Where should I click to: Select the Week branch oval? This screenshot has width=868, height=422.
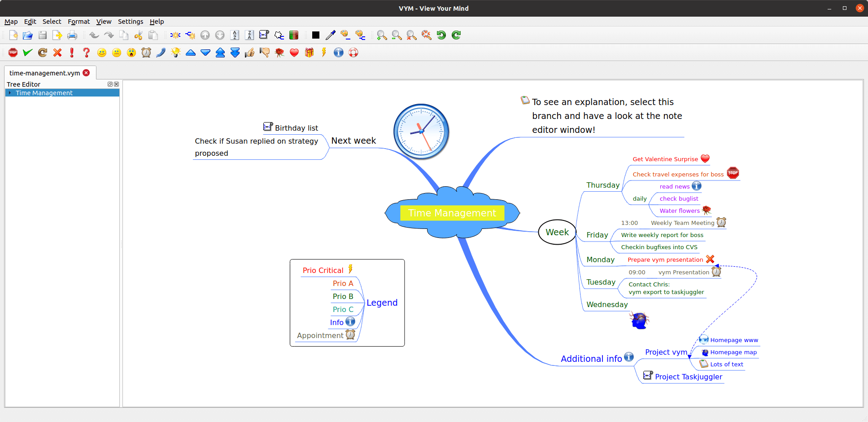click(x=557, y=232)
